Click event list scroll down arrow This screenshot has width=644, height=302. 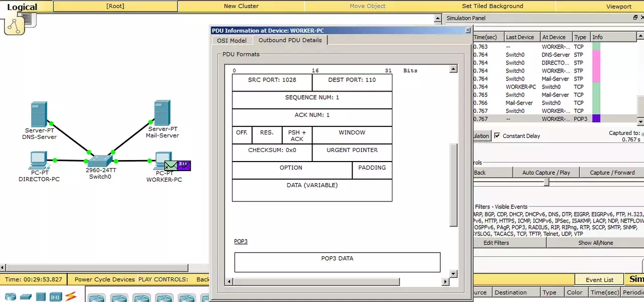tap(640, 121)
